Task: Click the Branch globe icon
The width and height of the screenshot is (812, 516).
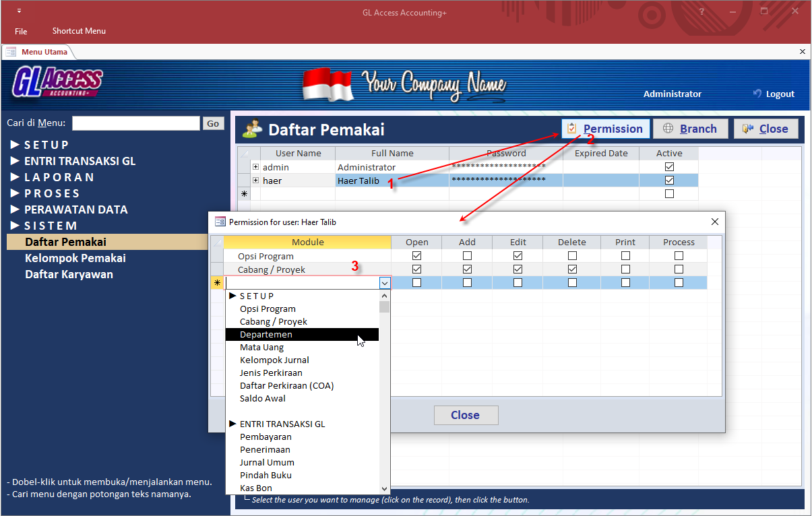Action: pos(668,129)
